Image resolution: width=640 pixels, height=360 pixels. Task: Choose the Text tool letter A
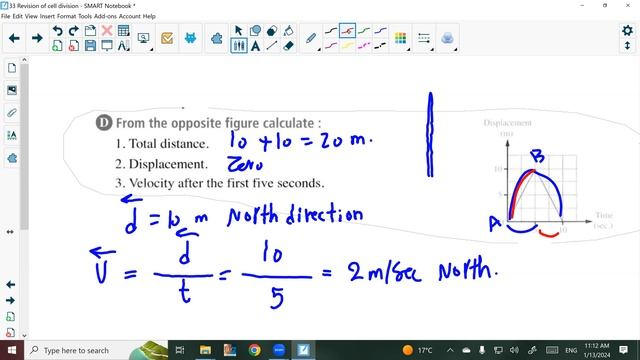(256, 46)
